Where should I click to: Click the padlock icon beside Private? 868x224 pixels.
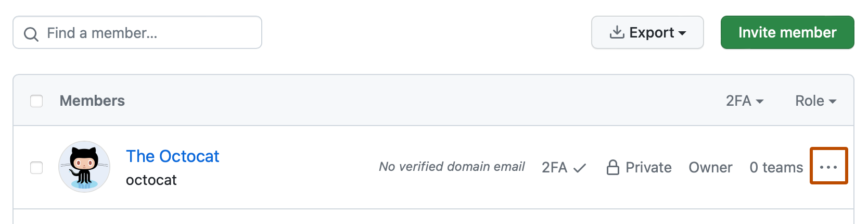tap(613, 167)
